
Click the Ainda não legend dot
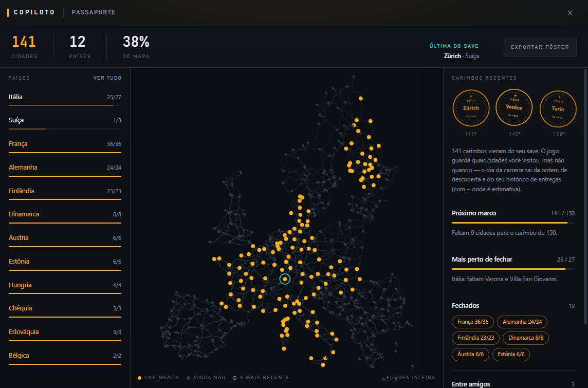click(188, 378)
